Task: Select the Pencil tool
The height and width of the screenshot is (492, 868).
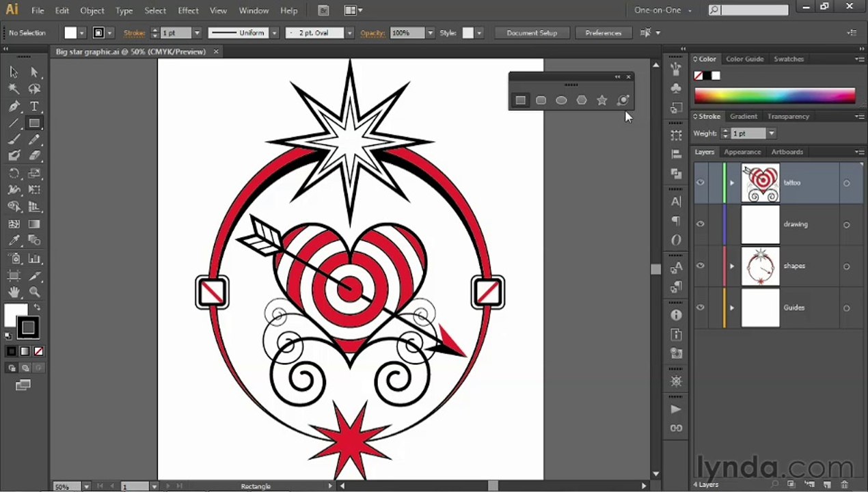Action: pos(34,139)
